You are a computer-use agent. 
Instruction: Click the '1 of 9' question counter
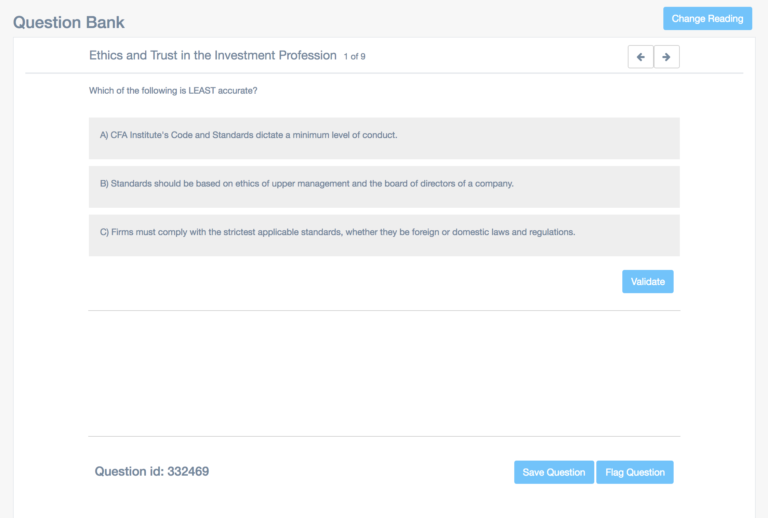tap(354, 57)
